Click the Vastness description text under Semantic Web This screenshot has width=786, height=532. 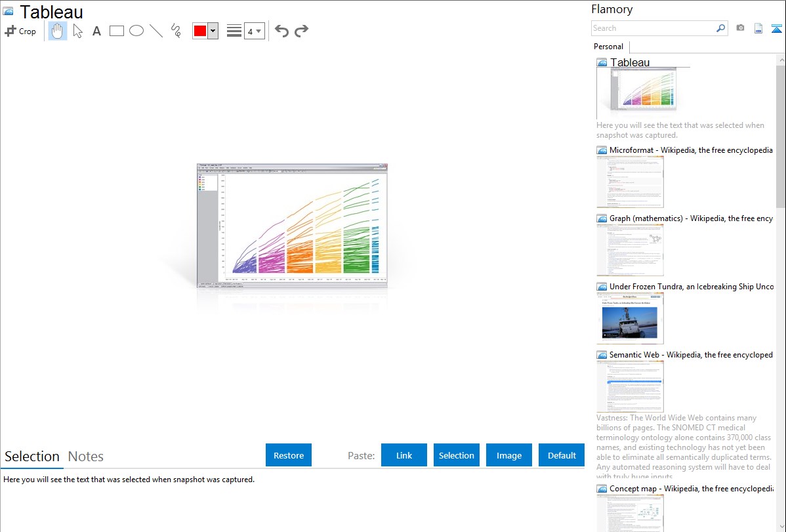(684, 447)
